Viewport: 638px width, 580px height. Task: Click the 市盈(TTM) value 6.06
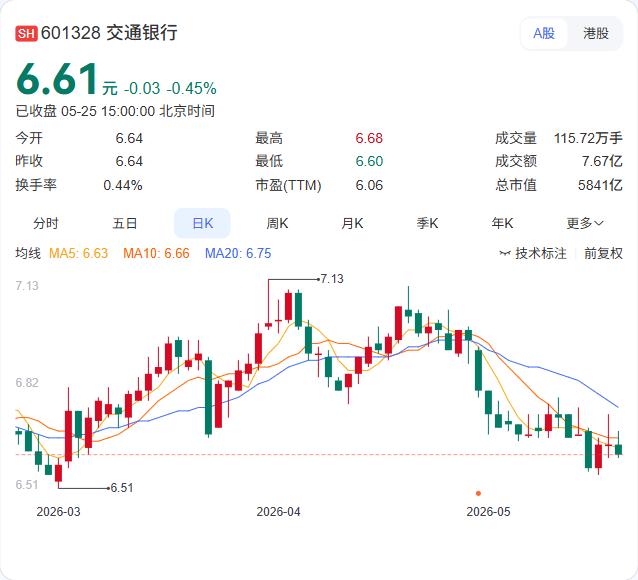[x=369, y=185]
